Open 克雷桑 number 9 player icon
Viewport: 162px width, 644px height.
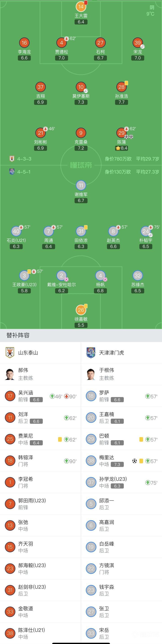pyautogui.click(x=81, y=133)
